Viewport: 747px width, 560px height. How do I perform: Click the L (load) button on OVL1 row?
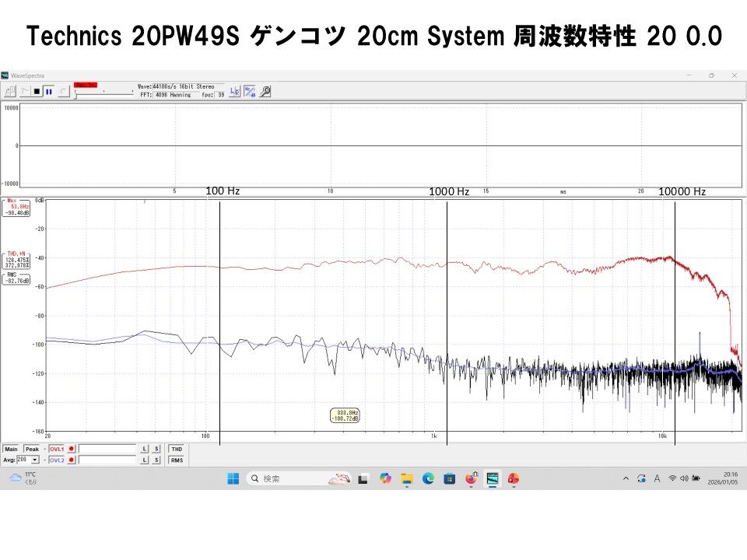(145, 449)
